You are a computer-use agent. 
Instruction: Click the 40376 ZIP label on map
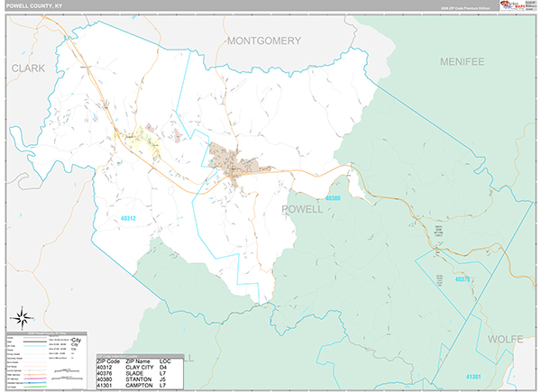pos(463,279)
